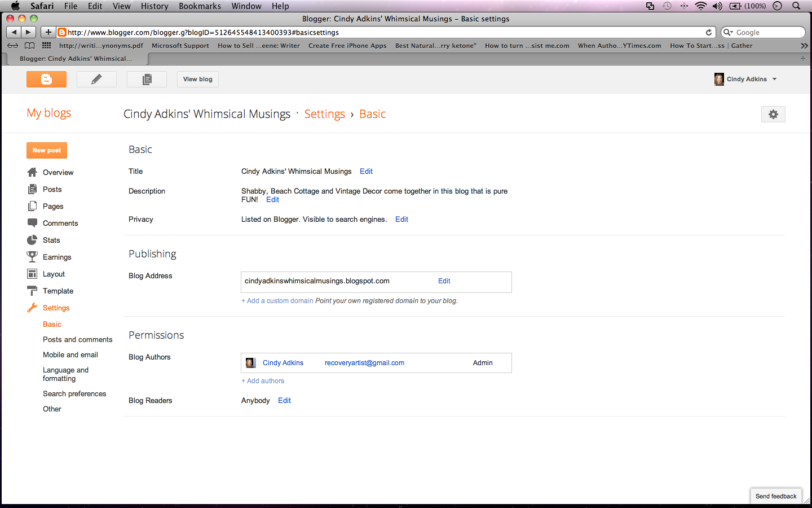Edit the Blog Readers setting
812x508 pixels.
pyautogui.click(x=284, y=400)
